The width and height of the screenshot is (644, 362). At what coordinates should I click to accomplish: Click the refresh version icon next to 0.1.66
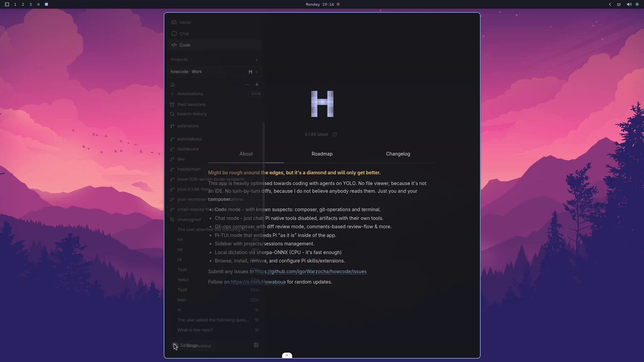point(334,135)
